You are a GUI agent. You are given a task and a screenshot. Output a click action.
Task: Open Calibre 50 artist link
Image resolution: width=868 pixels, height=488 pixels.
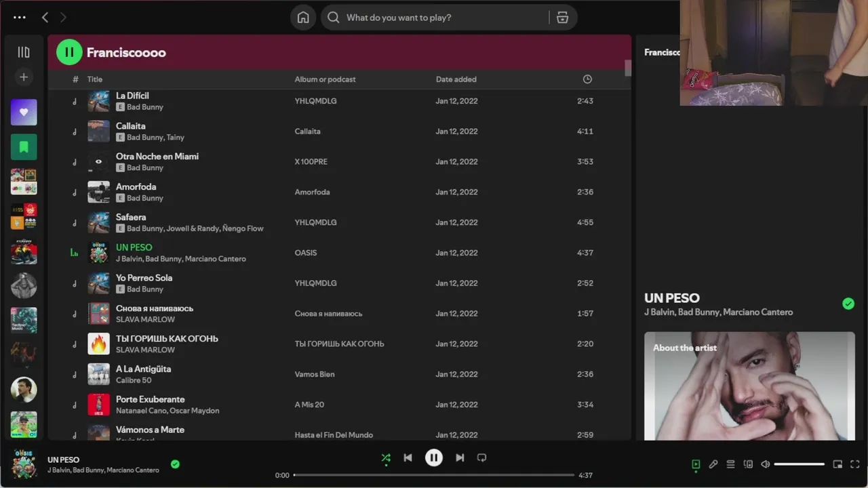tap(134, 380)
